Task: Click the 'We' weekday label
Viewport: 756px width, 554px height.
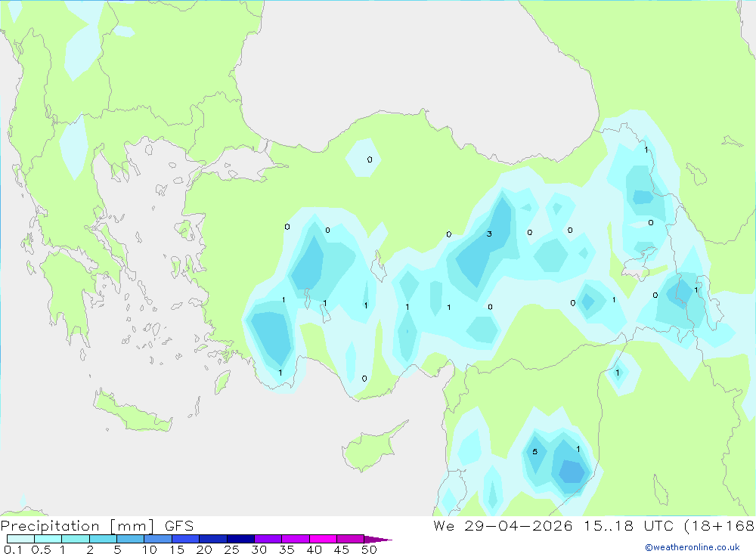Action: pyautogui.click(x=444, y=526)
